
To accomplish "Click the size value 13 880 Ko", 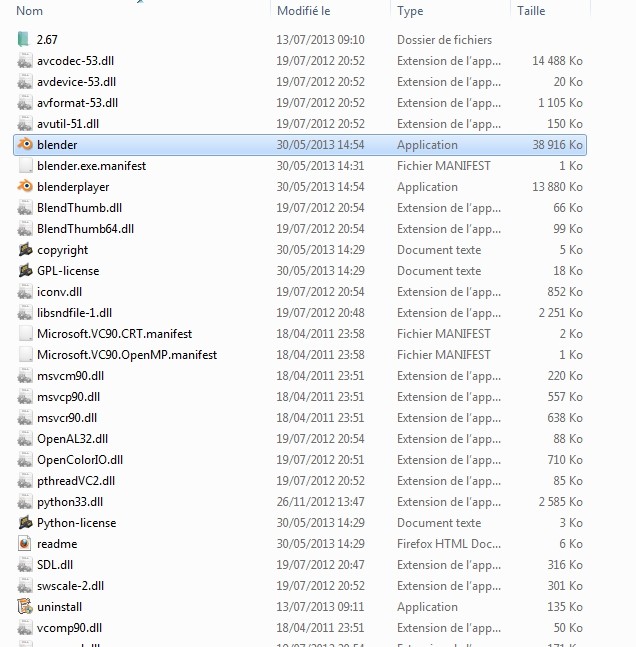I will (x=557, y=187).
